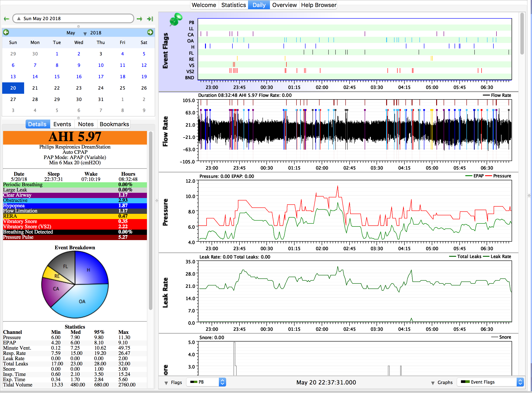Open the Bookmarks tab

[x=114, y=124]
